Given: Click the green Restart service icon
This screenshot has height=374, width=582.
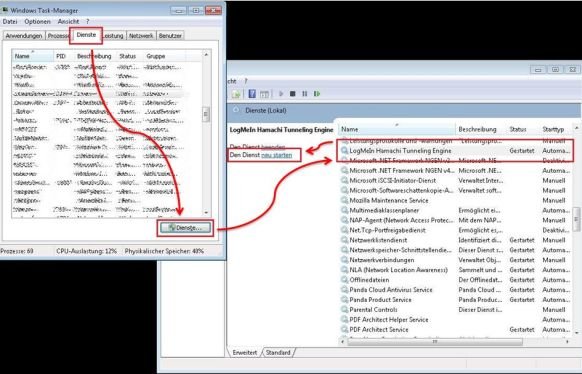Looking at the screenshot, I should 317,94.
